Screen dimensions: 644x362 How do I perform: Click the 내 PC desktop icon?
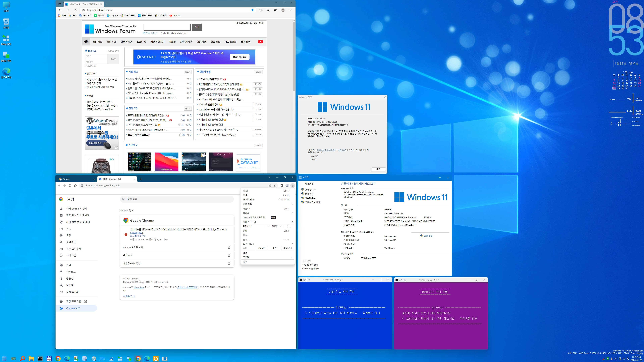tap(6, 7)
